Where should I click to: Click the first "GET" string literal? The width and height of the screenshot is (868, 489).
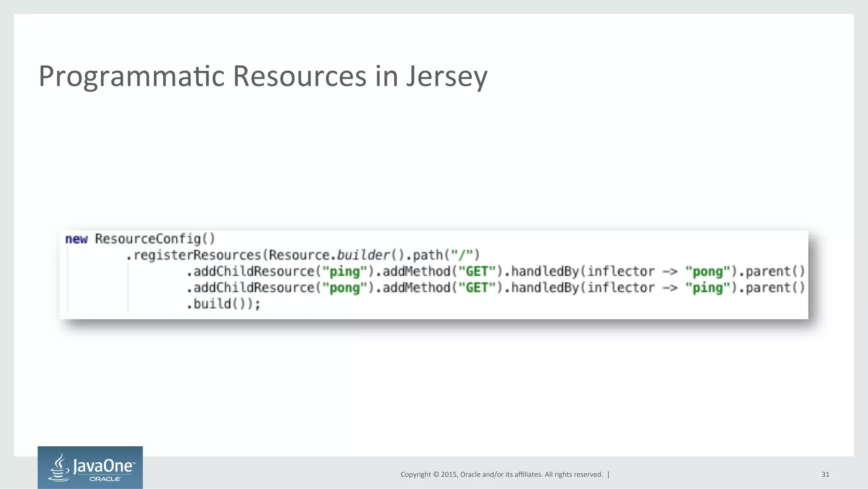coord(476,271)
